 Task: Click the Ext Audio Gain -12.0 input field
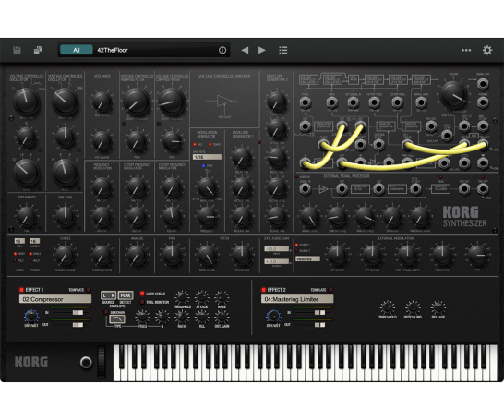(x=276, y=249)
